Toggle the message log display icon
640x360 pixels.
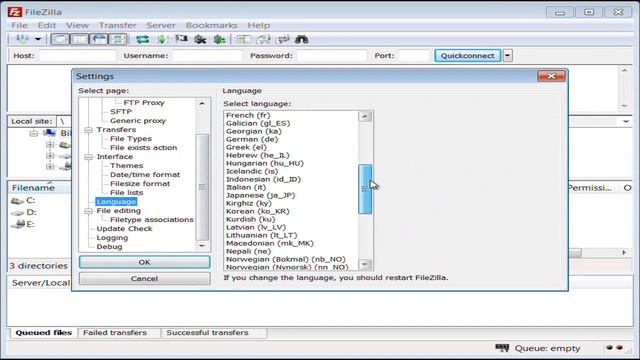coord(60,39)
